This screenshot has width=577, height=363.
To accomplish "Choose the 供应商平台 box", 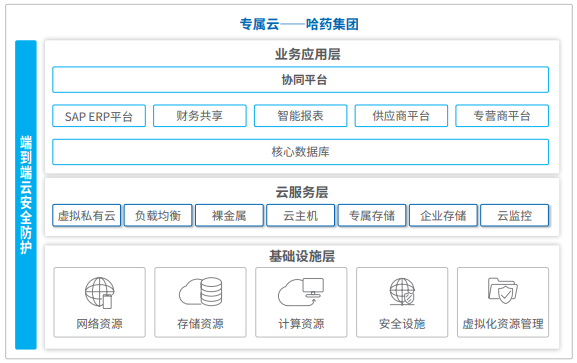I will click(x=401, y=116).
